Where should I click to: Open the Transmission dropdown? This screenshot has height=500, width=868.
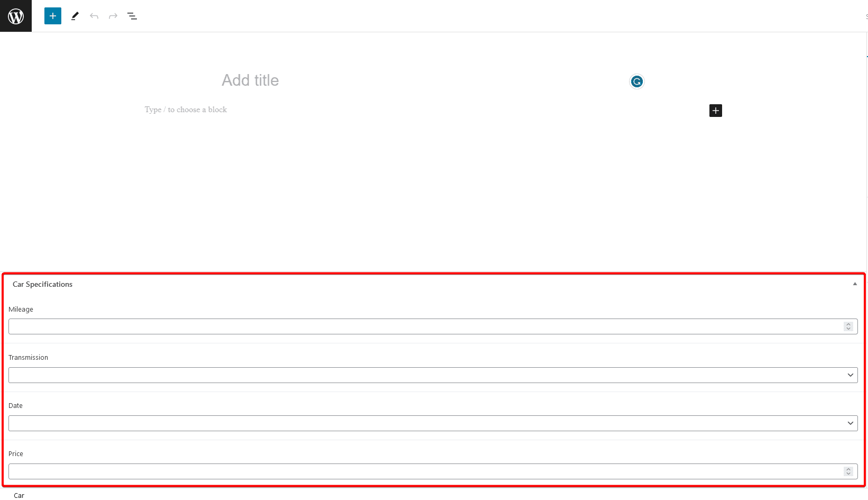click(x=850, y=375)
